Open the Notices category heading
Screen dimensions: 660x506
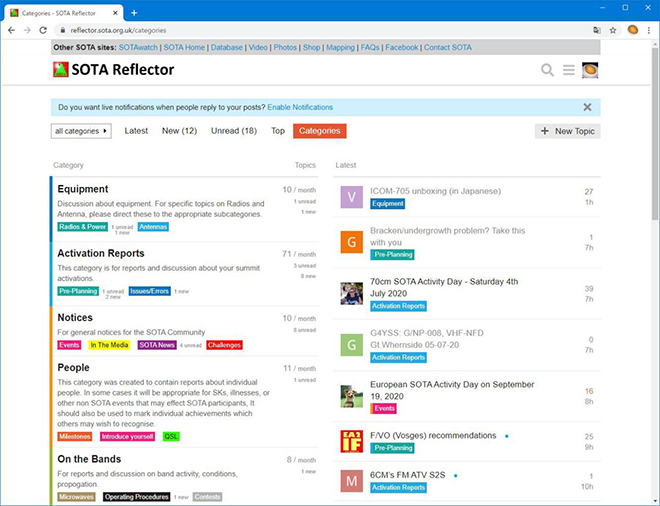pos(75,318)
